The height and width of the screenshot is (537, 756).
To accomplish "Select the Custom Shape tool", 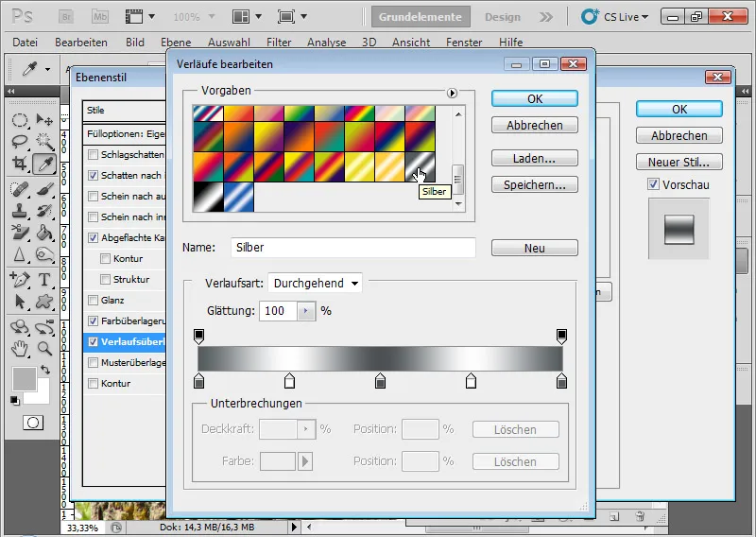I will pyautogui.click(x=44, y=302).
